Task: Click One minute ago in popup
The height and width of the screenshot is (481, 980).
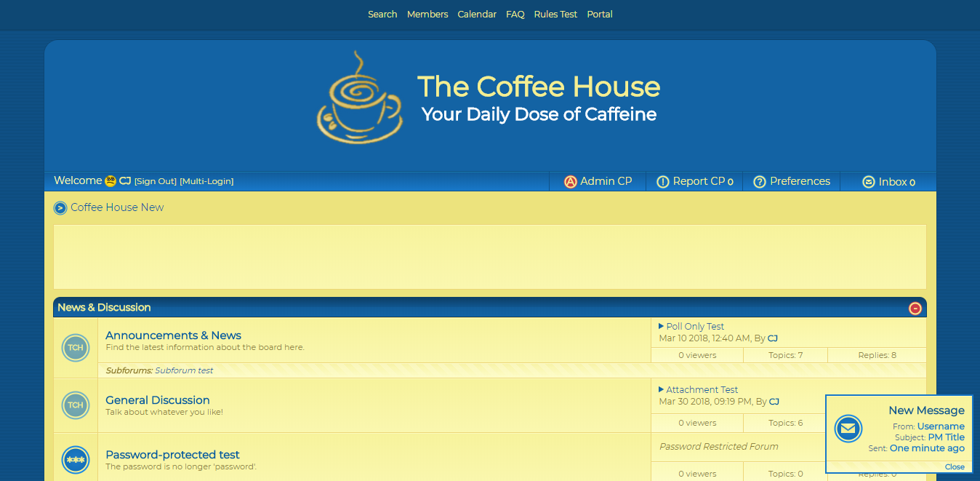Action: click(927, 448)
